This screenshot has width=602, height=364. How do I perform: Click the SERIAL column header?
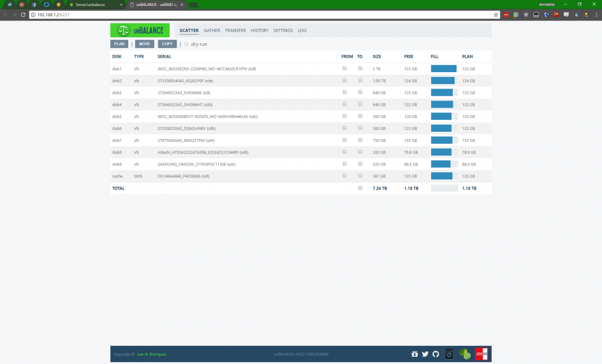[x=164, y=57]
